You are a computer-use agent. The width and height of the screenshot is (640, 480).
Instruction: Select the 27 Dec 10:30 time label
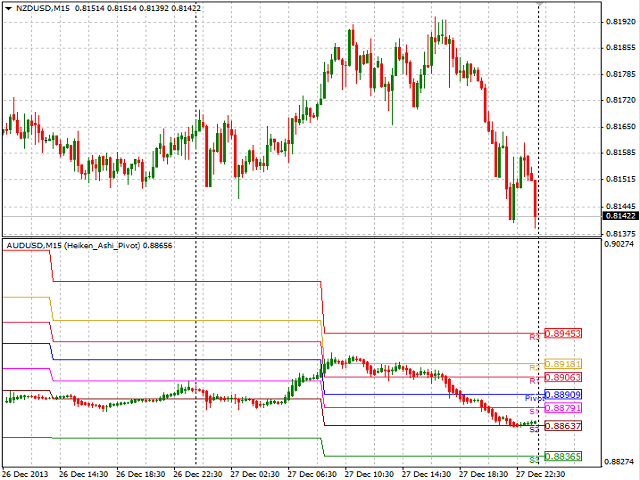(x=369, y=474)
